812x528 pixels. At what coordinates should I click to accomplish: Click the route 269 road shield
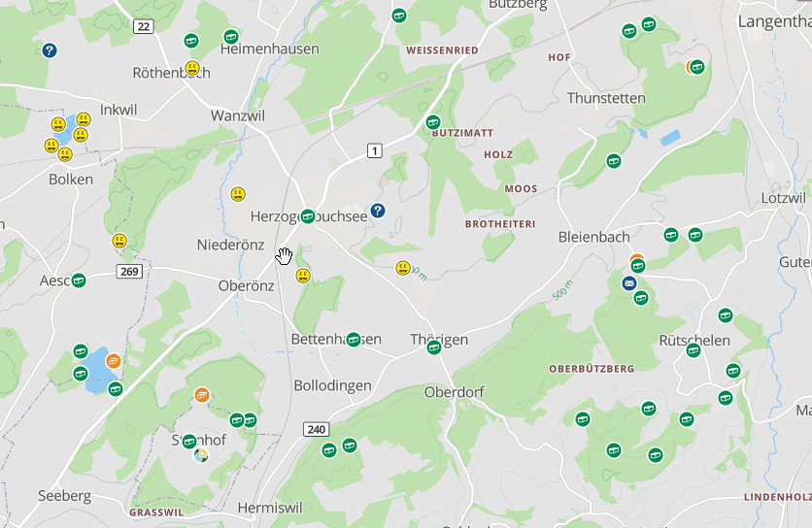coord(129,271)
